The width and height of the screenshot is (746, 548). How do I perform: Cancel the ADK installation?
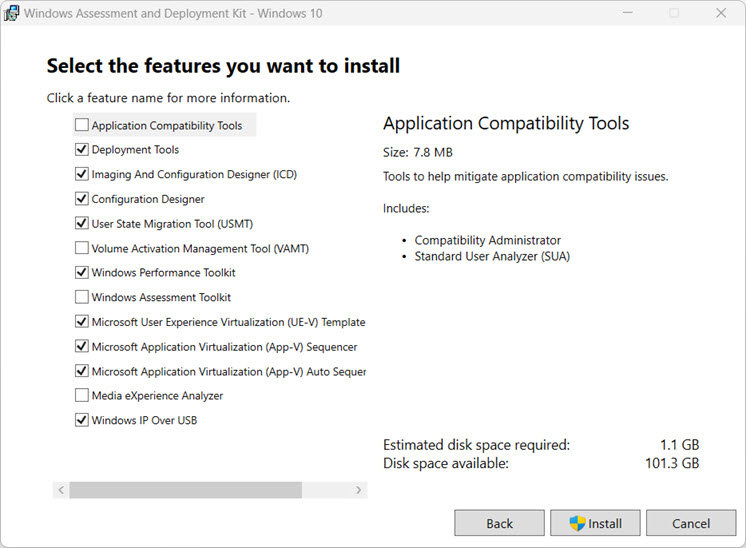coord(691,523)
